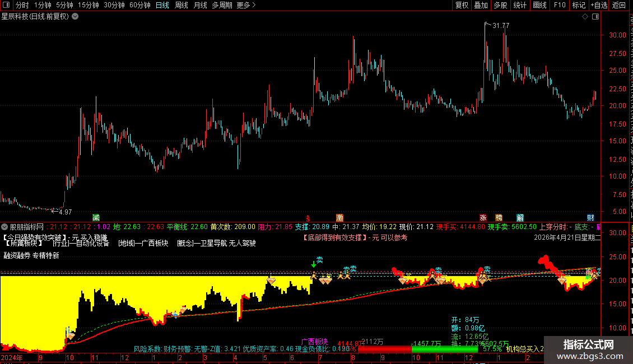
Task: Click the red buy-volume progress bar
Action: click(384, 349)
